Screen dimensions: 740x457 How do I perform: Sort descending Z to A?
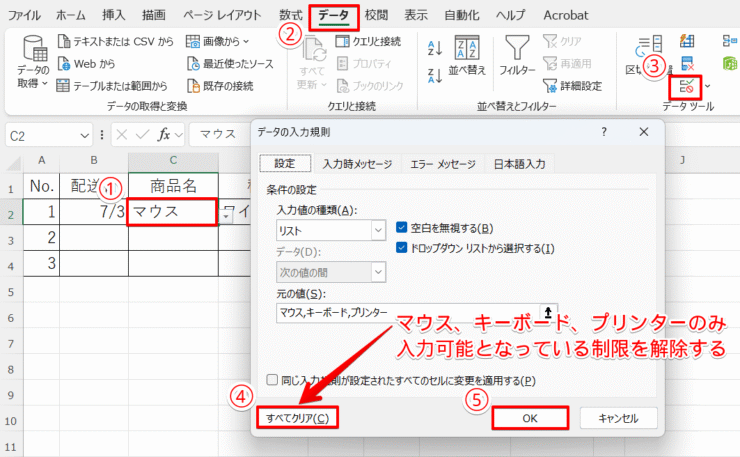[x=435, y=76]
